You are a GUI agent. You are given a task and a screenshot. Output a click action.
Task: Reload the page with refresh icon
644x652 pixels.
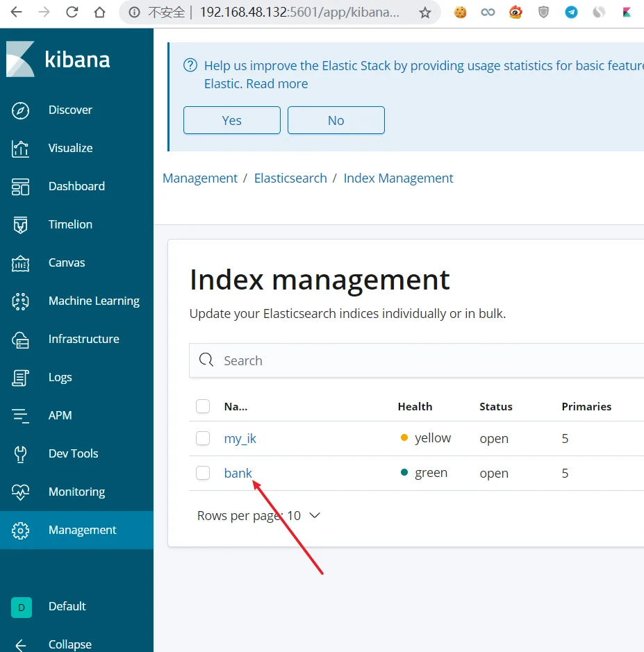point(72,12)
